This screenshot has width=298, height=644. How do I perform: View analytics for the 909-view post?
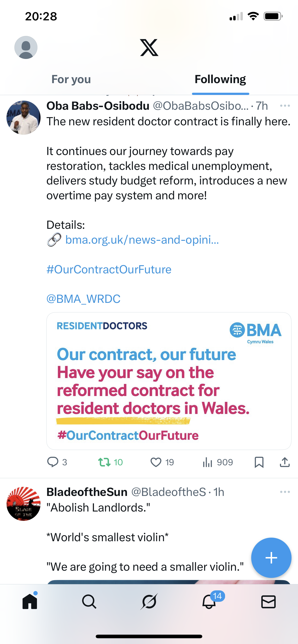pos(208,462)
